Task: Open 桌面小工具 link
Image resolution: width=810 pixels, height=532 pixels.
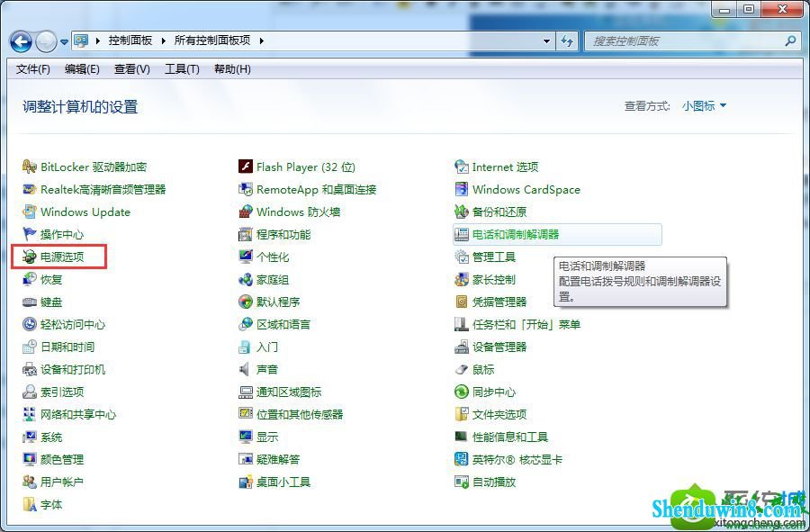Action: [283, 482]
